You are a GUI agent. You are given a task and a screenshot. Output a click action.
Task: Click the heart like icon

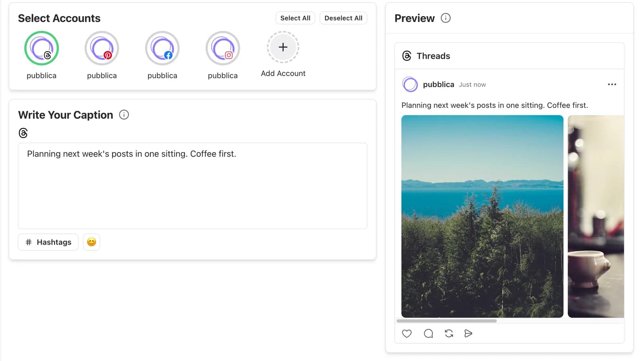tap(407, 334)
